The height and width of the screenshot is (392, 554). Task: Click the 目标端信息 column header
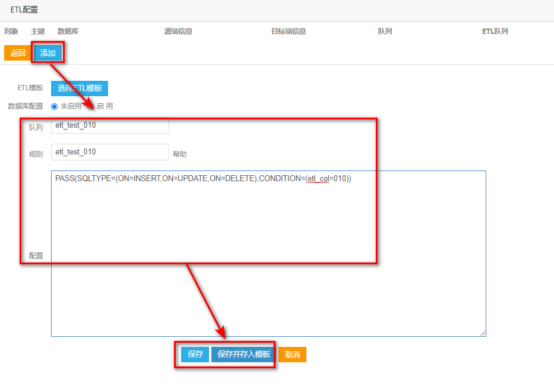coord(289,31)
